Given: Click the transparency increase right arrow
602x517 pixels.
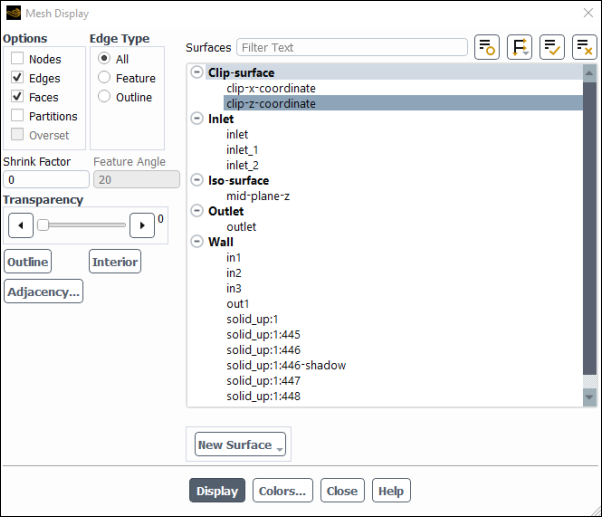Looking at the screenshot, I should (x=142, y=225).
